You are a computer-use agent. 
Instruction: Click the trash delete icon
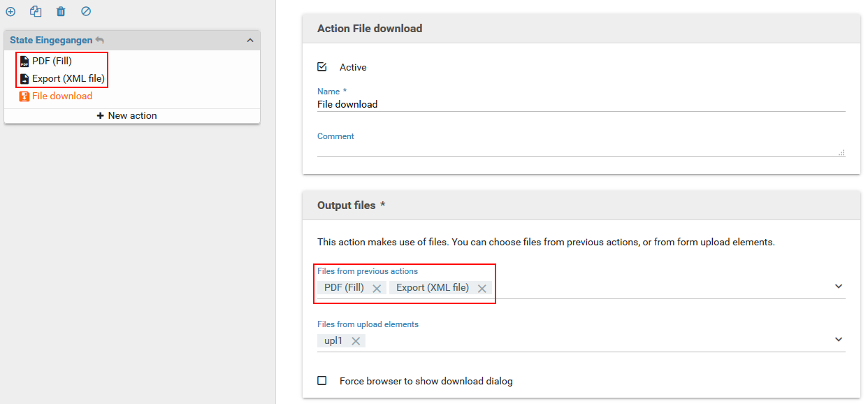click(x=61, y=12)
